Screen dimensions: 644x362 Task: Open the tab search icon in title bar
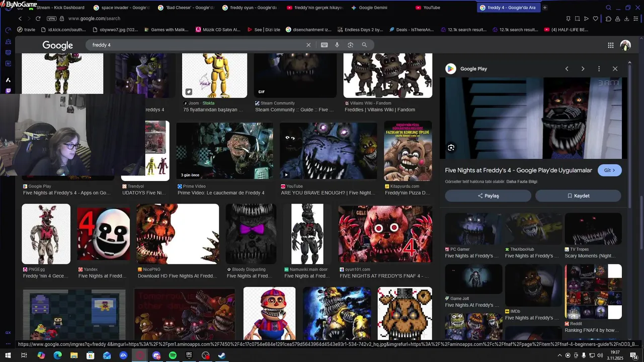coord(608,8)
